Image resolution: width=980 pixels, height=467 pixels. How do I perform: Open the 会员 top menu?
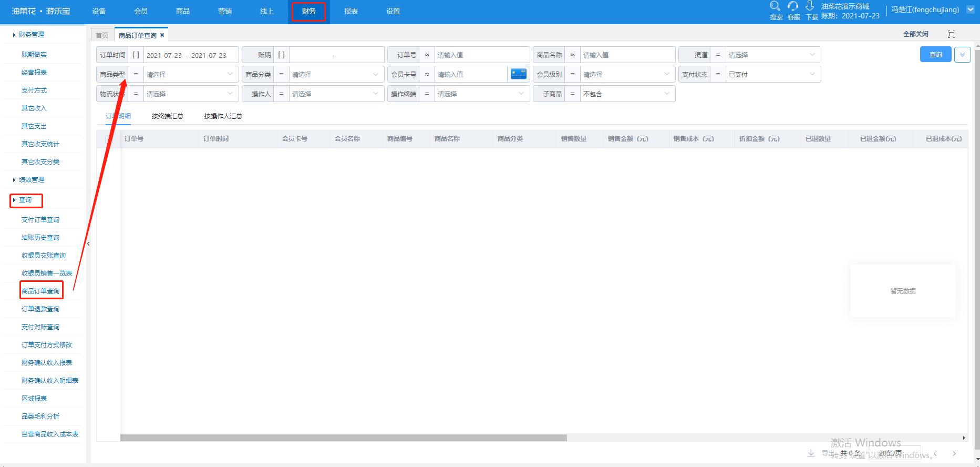click(x=141, y=11)
